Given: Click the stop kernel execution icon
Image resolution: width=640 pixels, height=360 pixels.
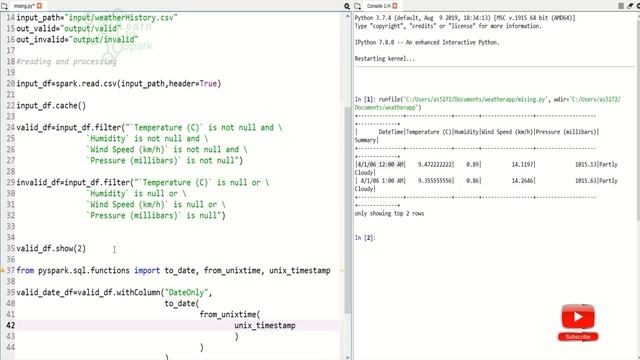Looking at the screenshot, I should [x=621, y=6].
